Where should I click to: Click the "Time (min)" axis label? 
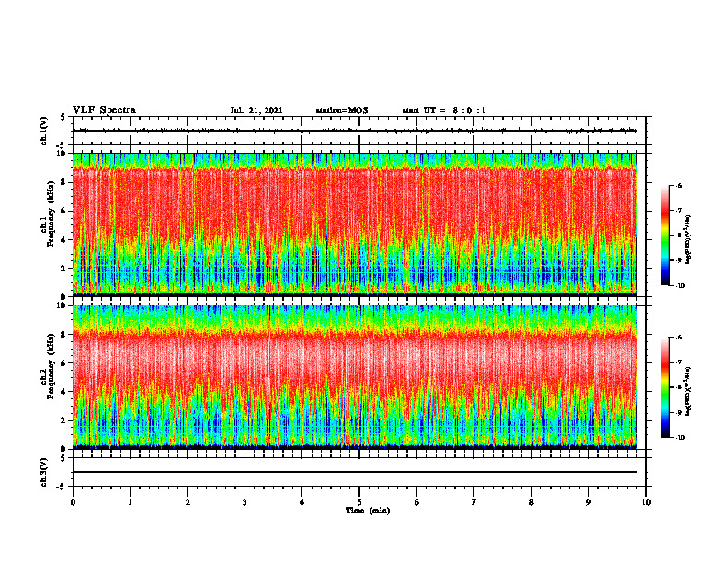(x=368, y=511)
